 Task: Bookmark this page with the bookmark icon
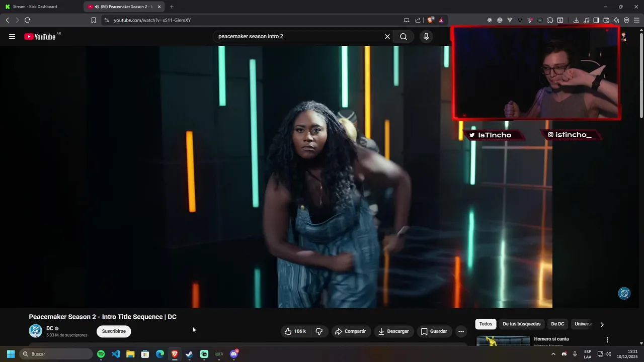94,20
